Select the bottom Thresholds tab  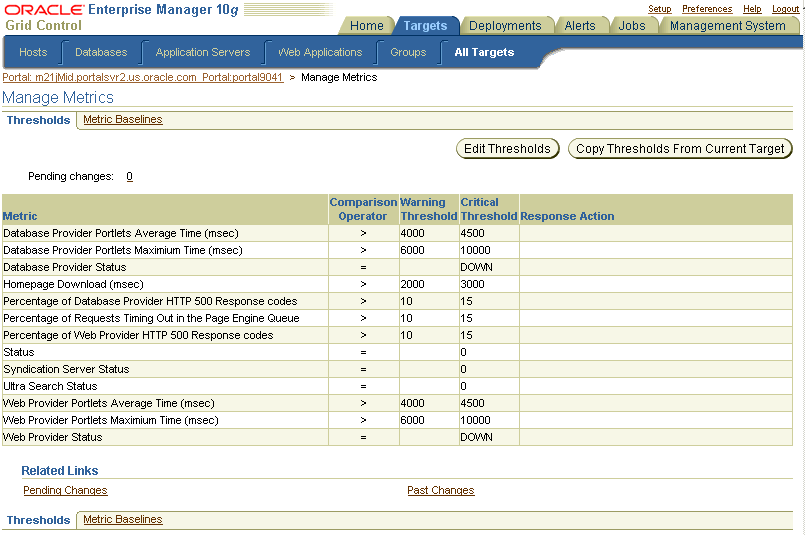coord(39,520)
